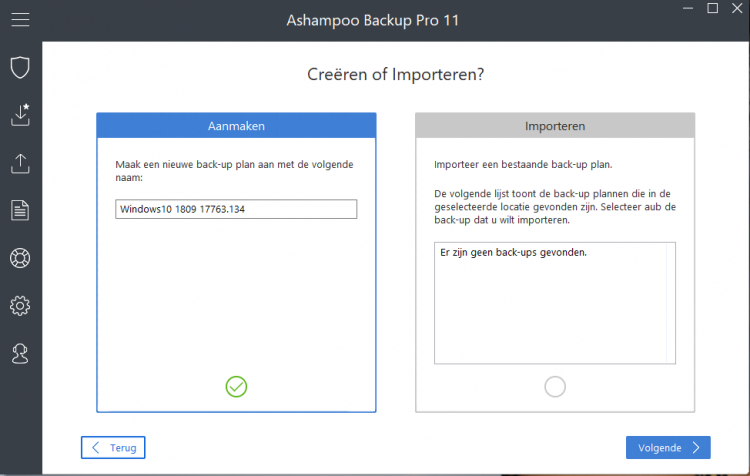
Task: Click the Importeren panel header
Action: 555,126
